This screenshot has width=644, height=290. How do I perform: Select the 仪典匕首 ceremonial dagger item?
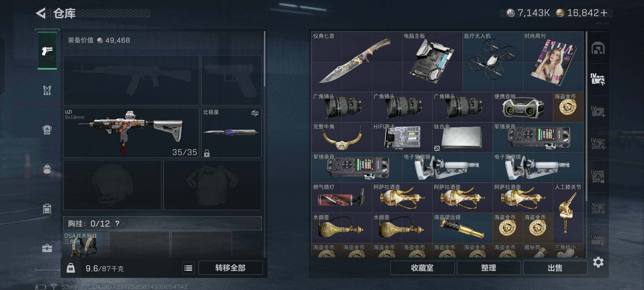pos(357,61)
